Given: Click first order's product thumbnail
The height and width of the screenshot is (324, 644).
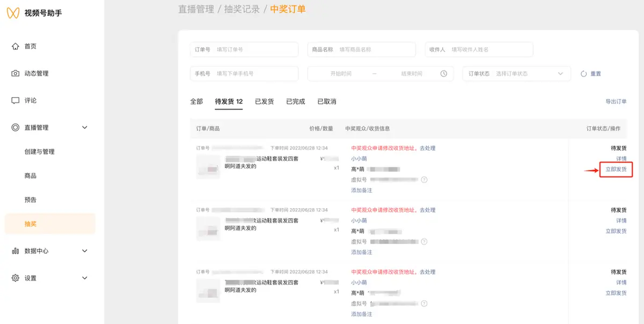Looking at the screenshot, I should click(208, 167).
